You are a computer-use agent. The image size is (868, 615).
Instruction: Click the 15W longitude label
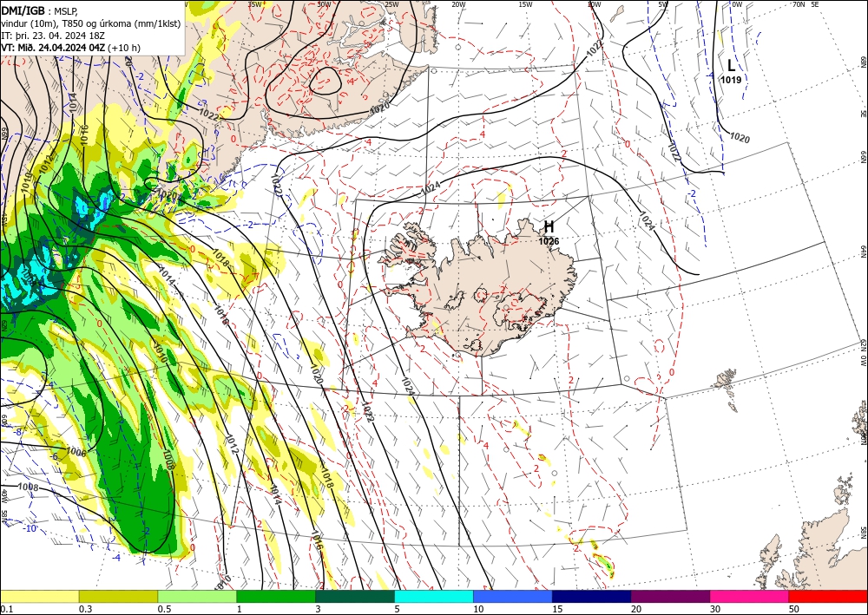(525, 4)
